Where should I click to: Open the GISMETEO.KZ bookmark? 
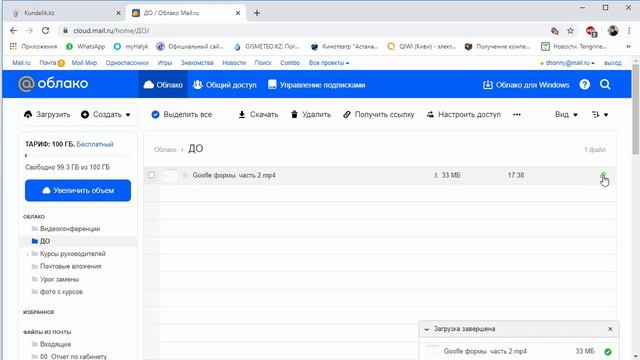267,47
